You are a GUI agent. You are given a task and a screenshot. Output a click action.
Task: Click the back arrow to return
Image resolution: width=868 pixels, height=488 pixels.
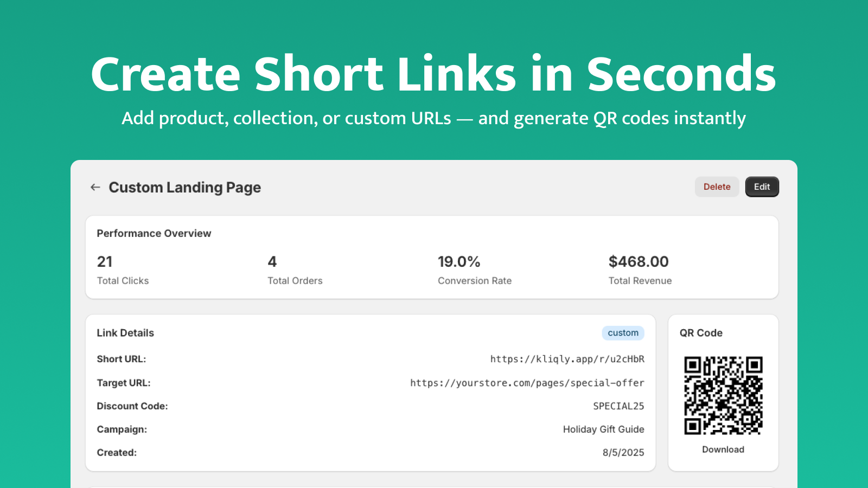(x=95, y=187)
